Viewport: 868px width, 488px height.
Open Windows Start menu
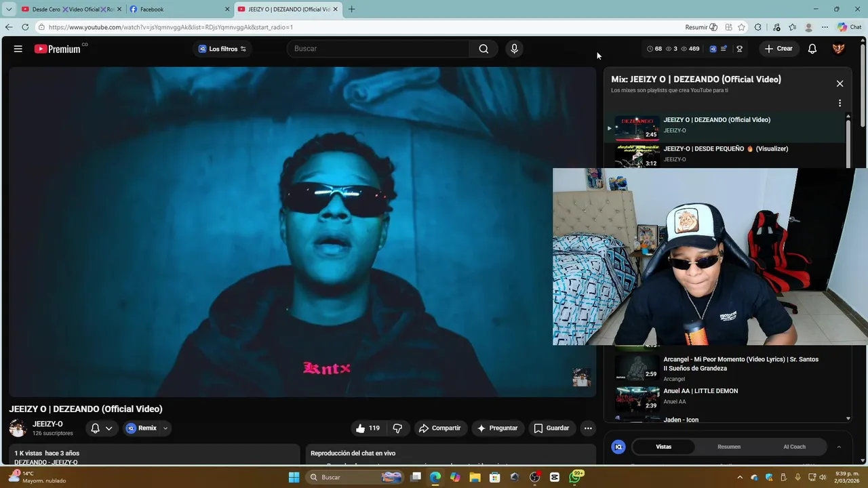(x=294, y=477)
